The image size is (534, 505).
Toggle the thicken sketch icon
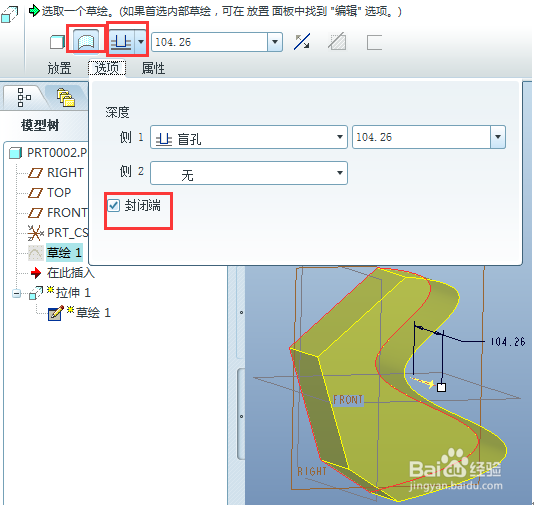pos(374,42)
